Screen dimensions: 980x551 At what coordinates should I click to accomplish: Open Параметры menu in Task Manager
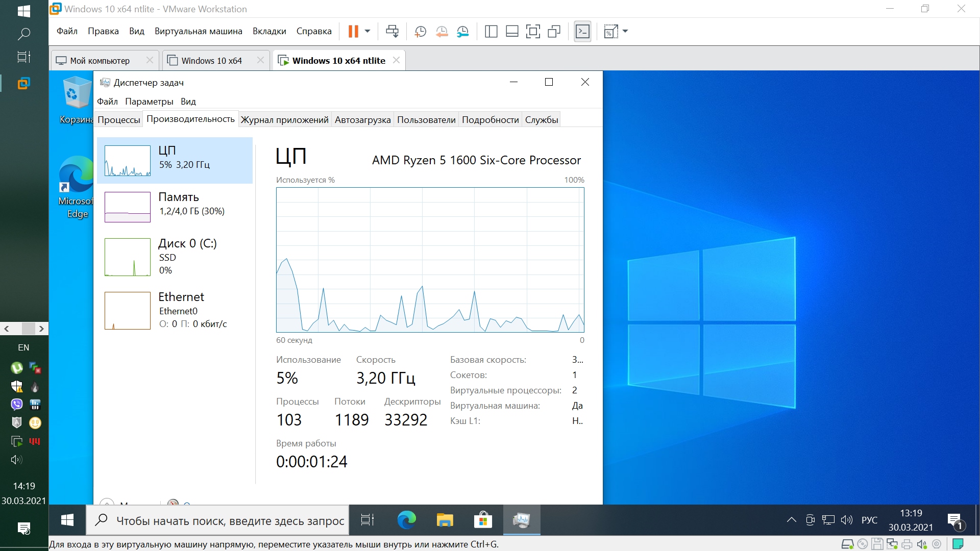(149, 102)
